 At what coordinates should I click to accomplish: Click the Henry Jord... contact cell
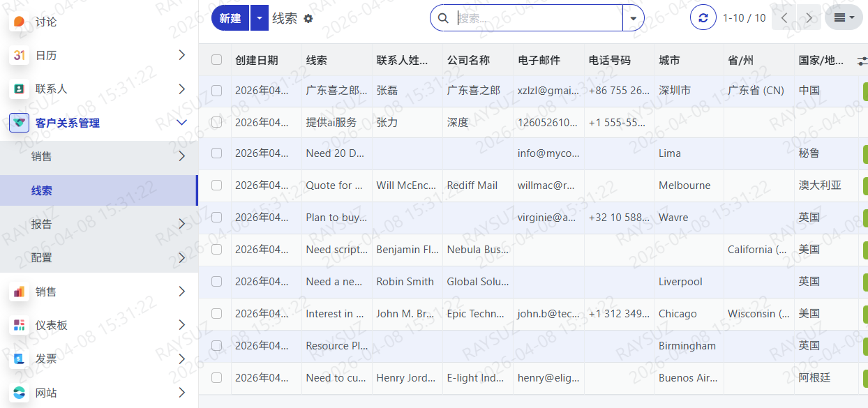point(407,378)
